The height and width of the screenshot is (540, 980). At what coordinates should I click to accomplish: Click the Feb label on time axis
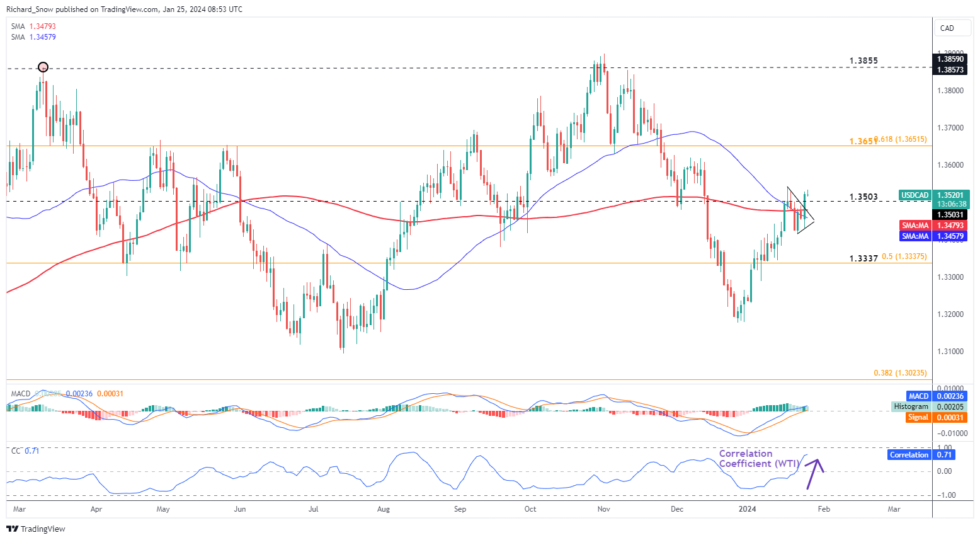click(x=824, y=509)
